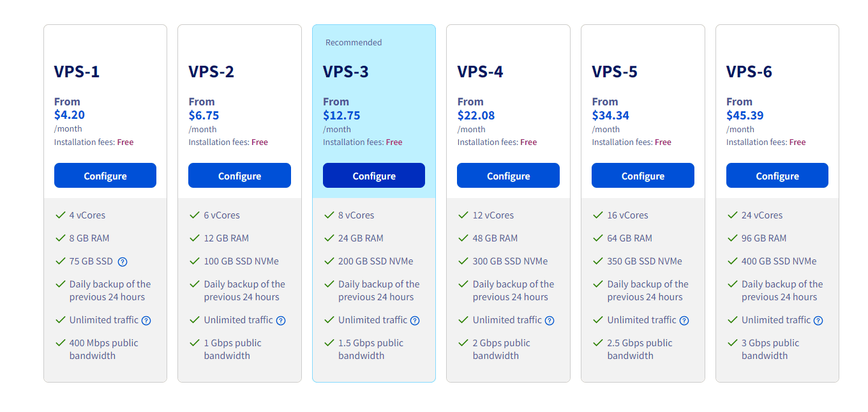Select the VPS-1 plan title
The width and height of the screenshot is (868, 412).
tap(77, 72)
